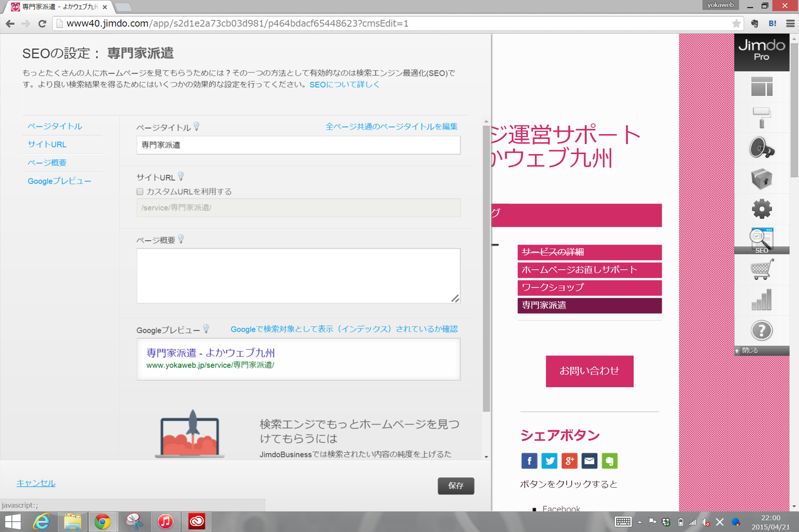The width and height of the screenshot is (799, 532).
Task: Open the Windows Start button
Action: 12,521
